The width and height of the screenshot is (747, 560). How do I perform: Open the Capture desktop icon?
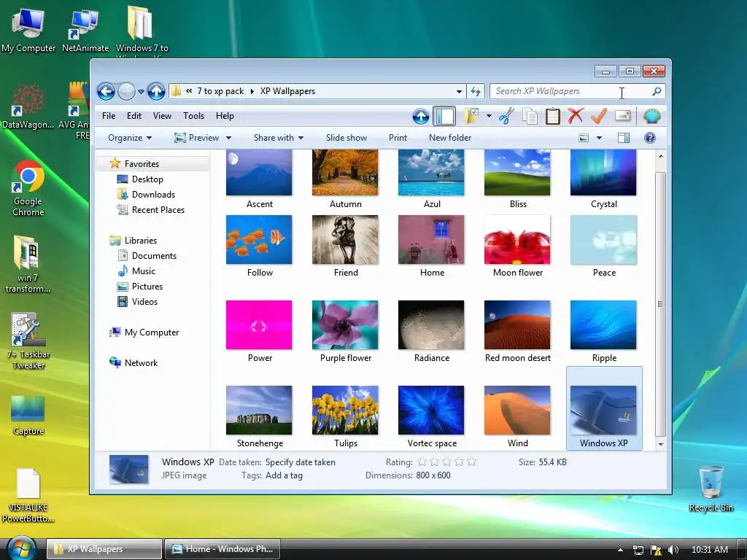(28, 415)
